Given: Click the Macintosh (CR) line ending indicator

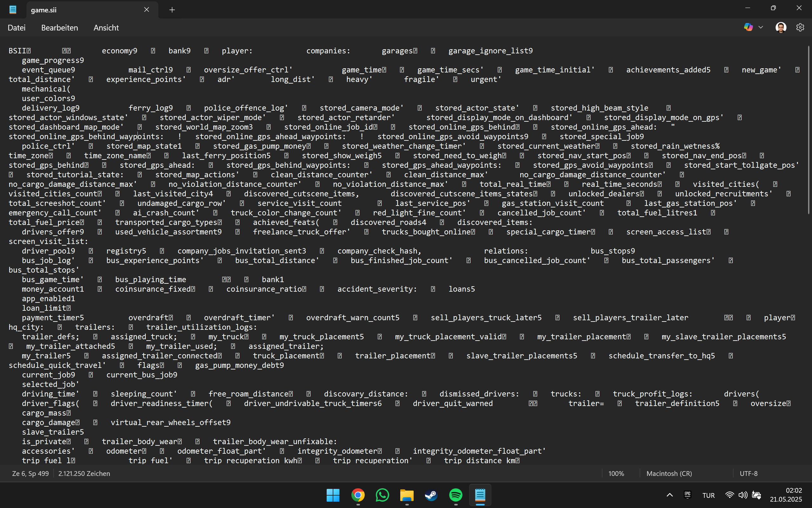Looking at the screenshot, I should 669,473.
